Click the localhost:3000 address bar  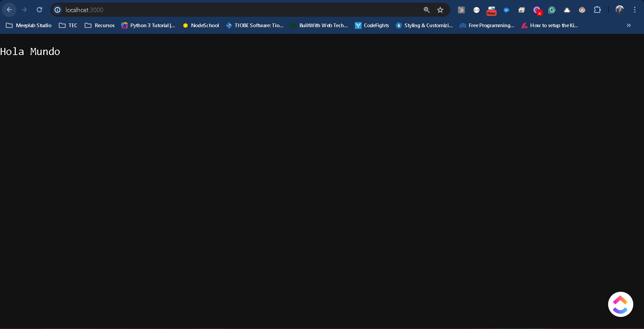pyautogui.click(x=235, y=10)
